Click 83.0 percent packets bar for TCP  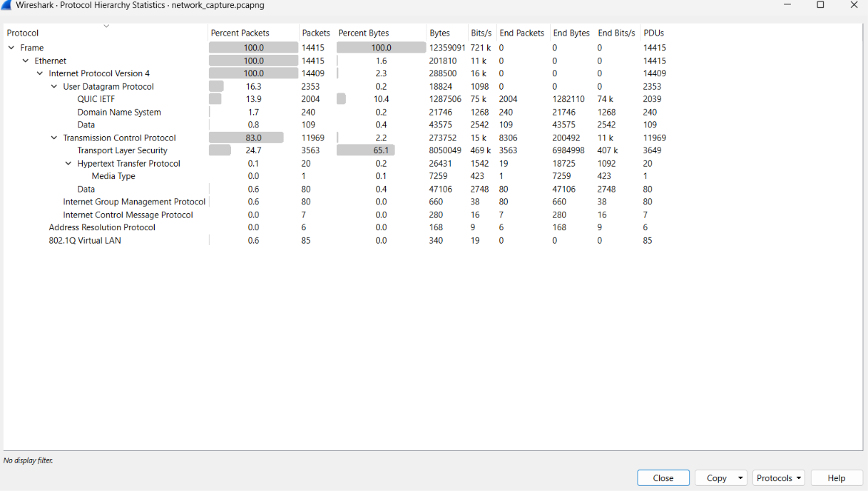click(246, 138)
